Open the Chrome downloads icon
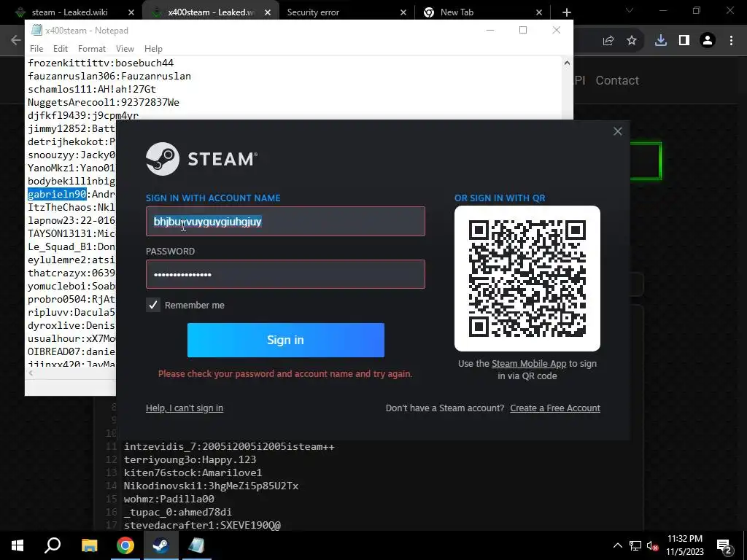The image size is (747, 560). [661, 41]
